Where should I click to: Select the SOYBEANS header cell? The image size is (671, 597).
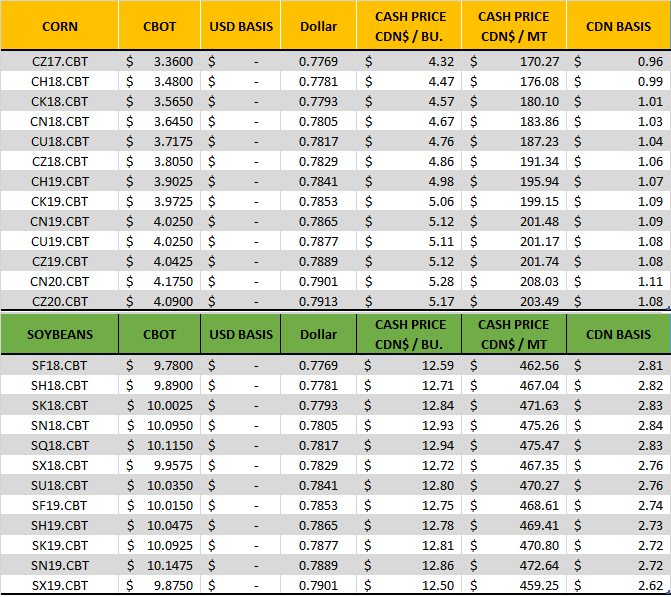(60, 334)
